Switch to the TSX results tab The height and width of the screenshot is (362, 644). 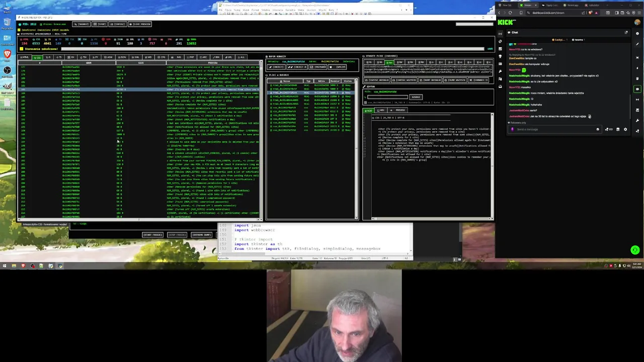(x=83, y=57)
